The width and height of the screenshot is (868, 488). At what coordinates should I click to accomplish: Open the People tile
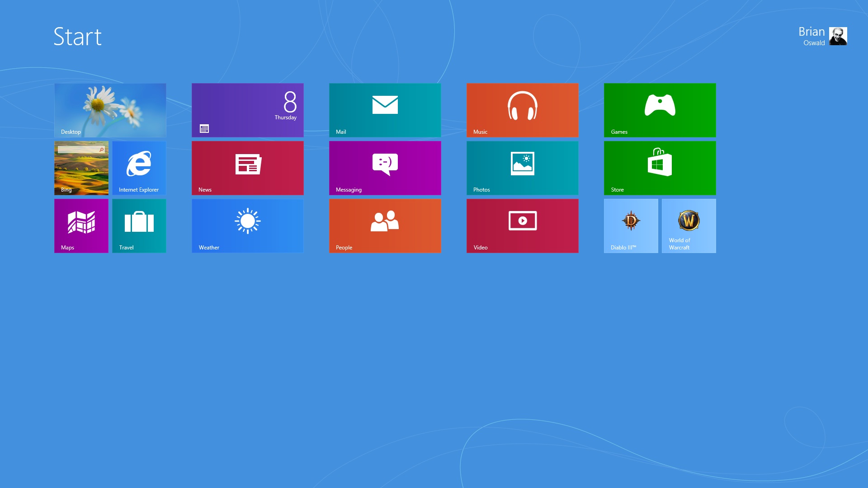coord(385,225)
